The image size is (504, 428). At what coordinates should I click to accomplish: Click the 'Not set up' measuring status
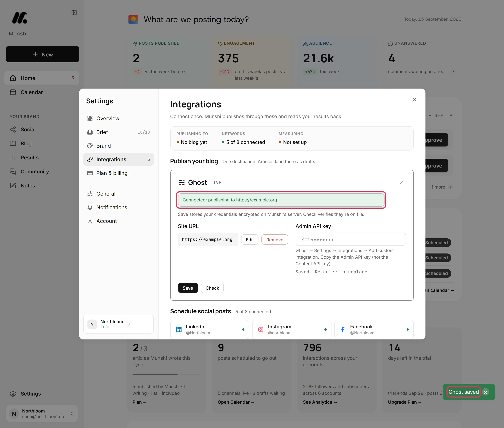pyautogui.click(x=293, y=142)
